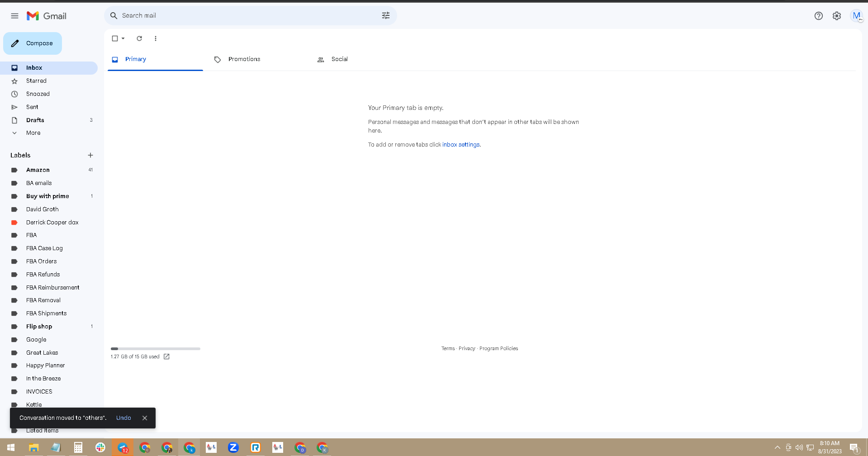Screen dimensions: 868x456
Task: Open the Amazon label
Action: 49,170
